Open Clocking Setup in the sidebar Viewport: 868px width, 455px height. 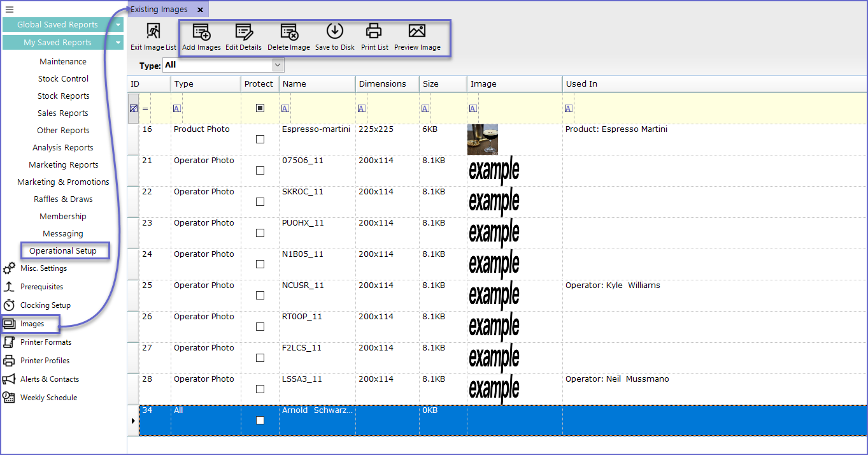pos(45,305)
